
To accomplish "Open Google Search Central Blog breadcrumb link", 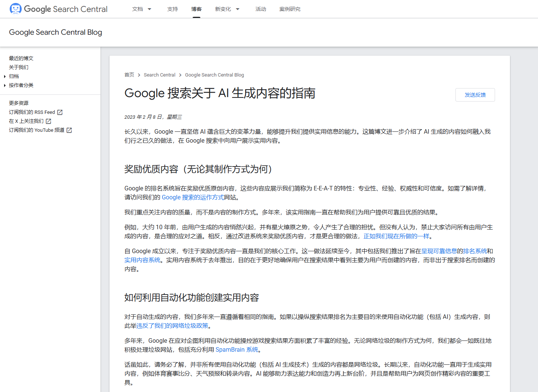I will (214, 75).
